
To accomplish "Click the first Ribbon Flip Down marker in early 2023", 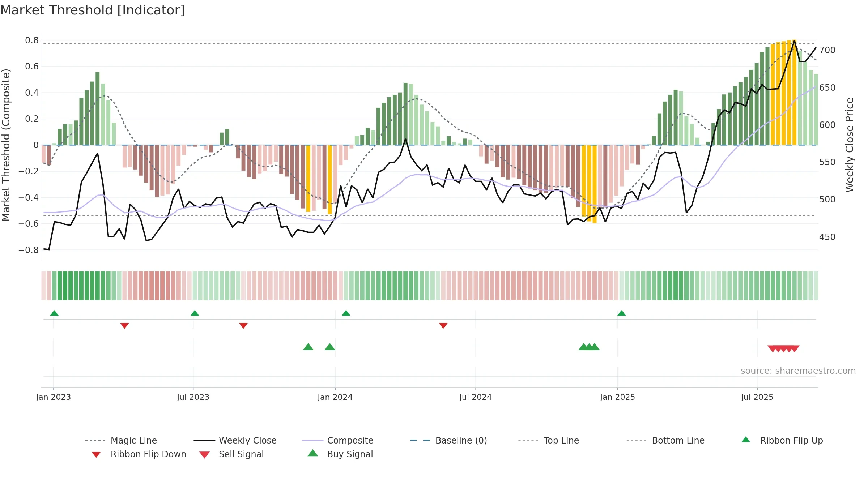I will tap(124, 326).
